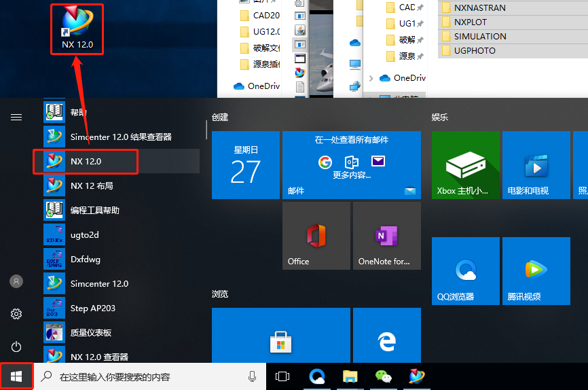The image size is (588, 390).
Task: Launch NX 12.0 from Start menu list
Action: 116,162
